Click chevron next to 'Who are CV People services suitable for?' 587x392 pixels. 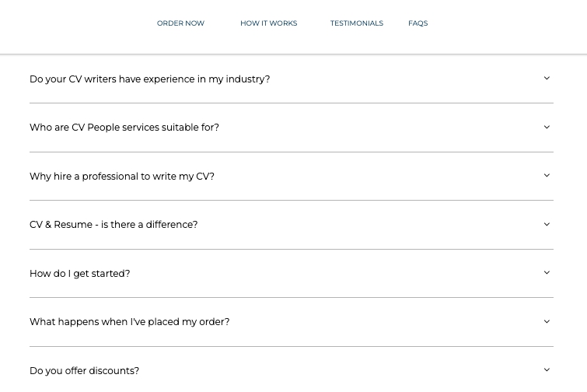tap(547, 128)
